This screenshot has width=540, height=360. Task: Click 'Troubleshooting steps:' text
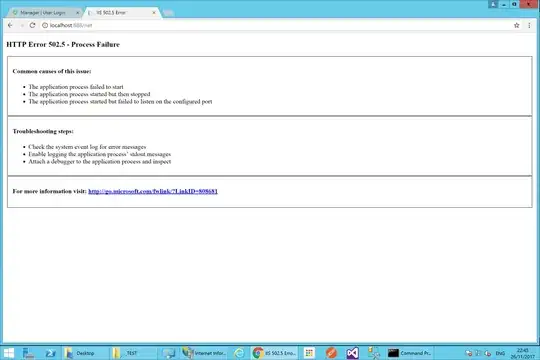43,131
